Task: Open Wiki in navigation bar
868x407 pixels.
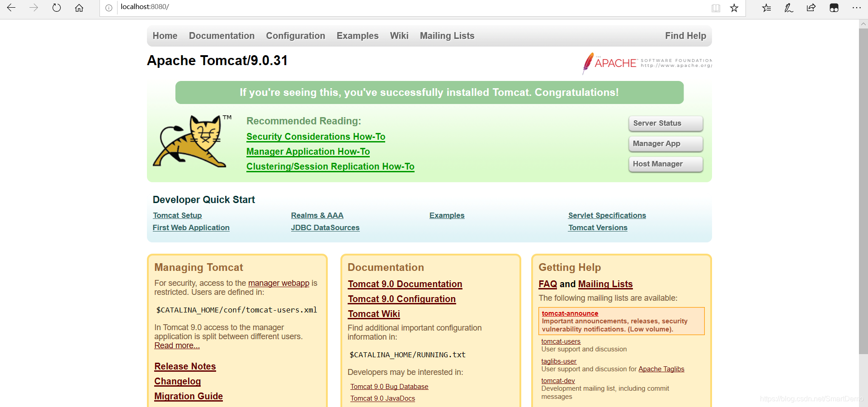Action: 399,36
